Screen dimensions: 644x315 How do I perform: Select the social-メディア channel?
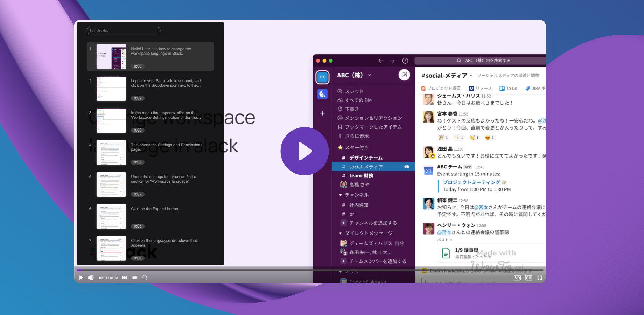click(373, 167)
